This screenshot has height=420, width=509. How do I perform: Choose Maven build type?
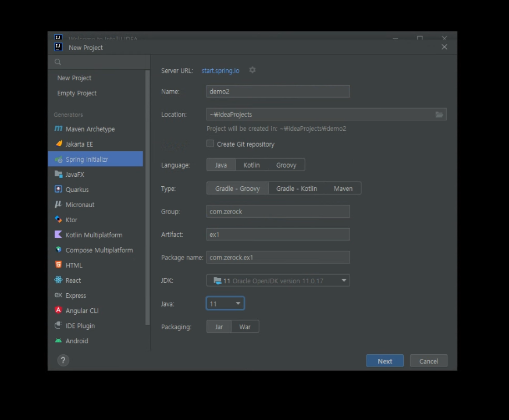(x=343, y=188)
